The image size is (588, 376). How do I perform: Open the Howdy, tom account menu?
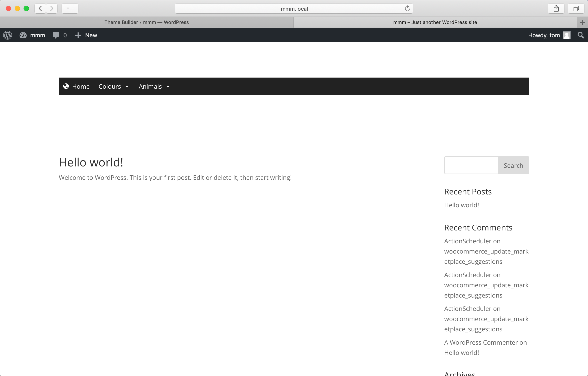[x=544, y=35]
